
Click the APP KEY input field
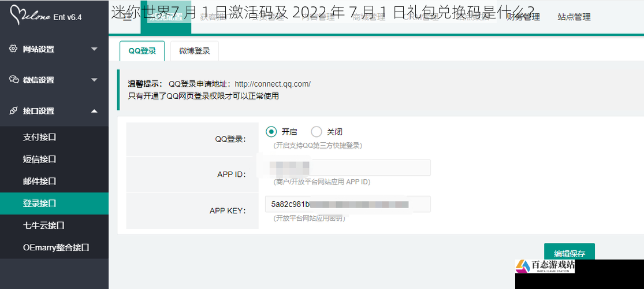(x=348, y=204)
